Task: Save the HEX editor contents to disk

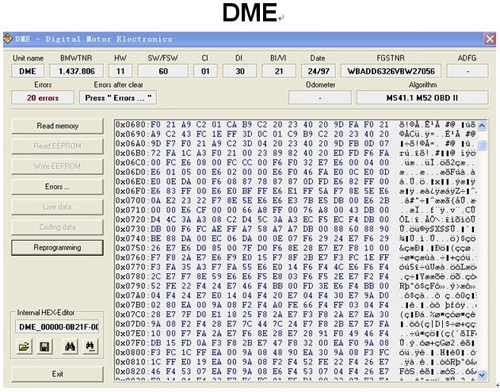Action: pyautogui.click(x=45, y=347)
